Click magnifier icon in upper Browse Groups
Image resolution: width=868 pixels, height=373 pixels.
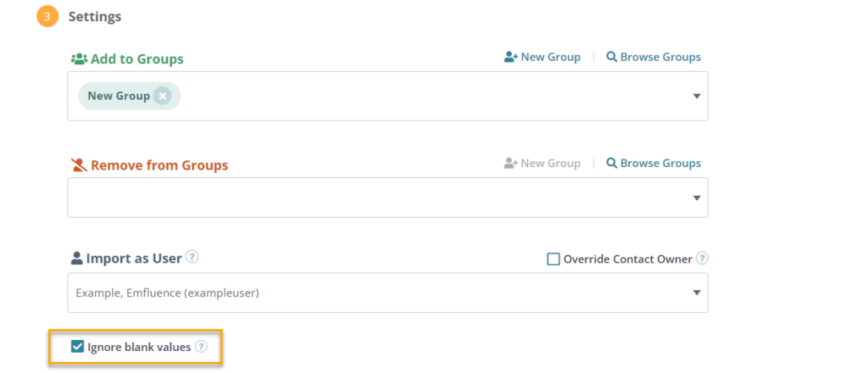(x=612, y=57)
